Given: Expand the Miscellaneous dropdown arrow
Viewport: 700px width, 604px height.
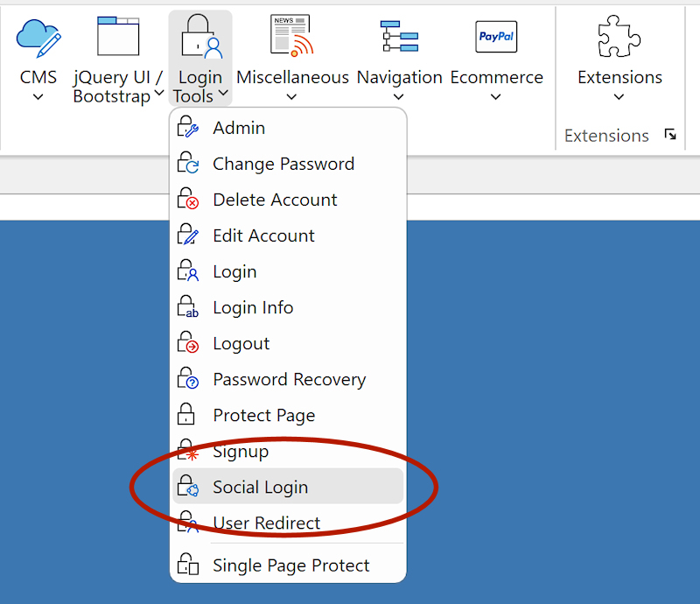Looking at the screenshot, I should coord(291,97).
